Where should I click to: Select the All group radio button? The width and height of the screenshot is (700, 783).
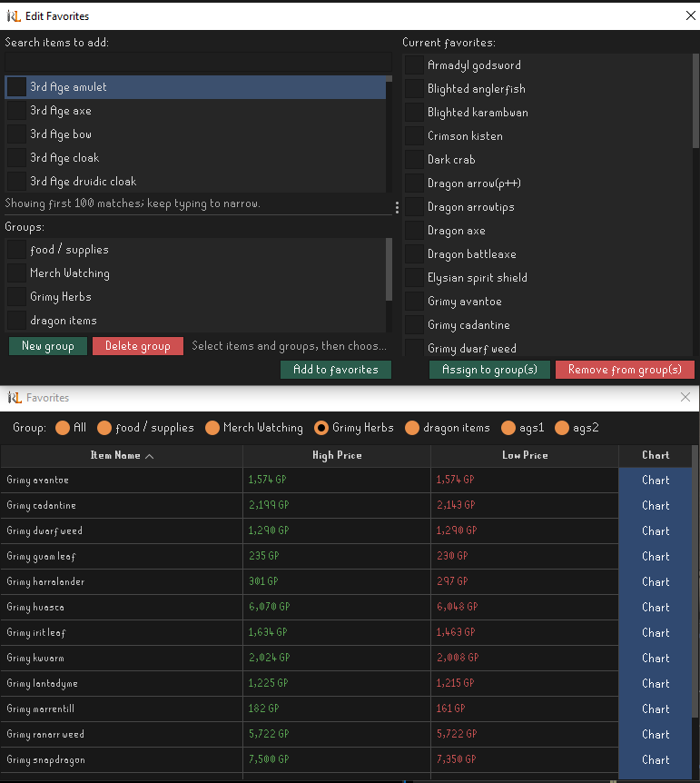click(63, 428)
